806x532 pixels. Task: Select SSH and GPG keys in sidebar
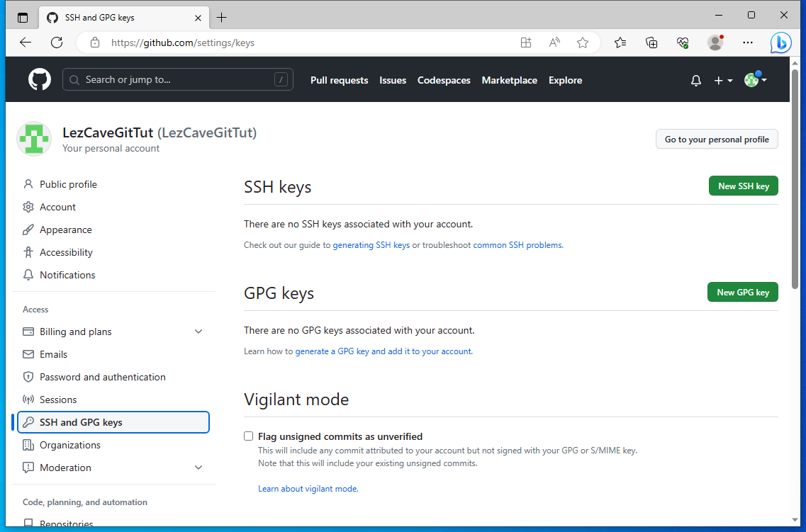point(113,422)
